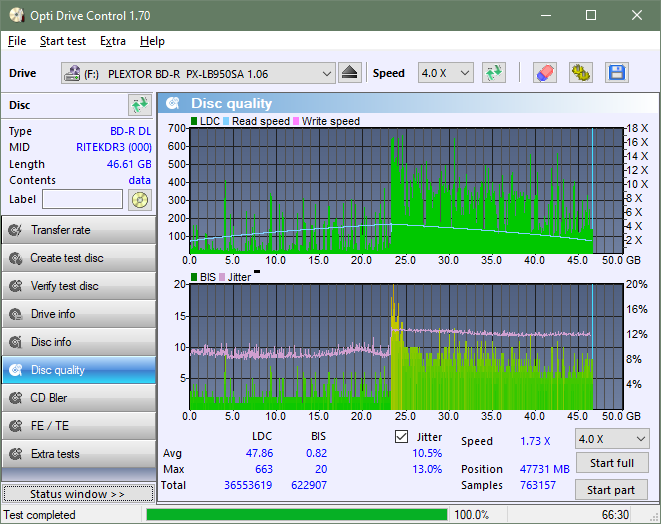Click the Opti Drive Control app icon
The image size is (661, 524).
point(16,16)
